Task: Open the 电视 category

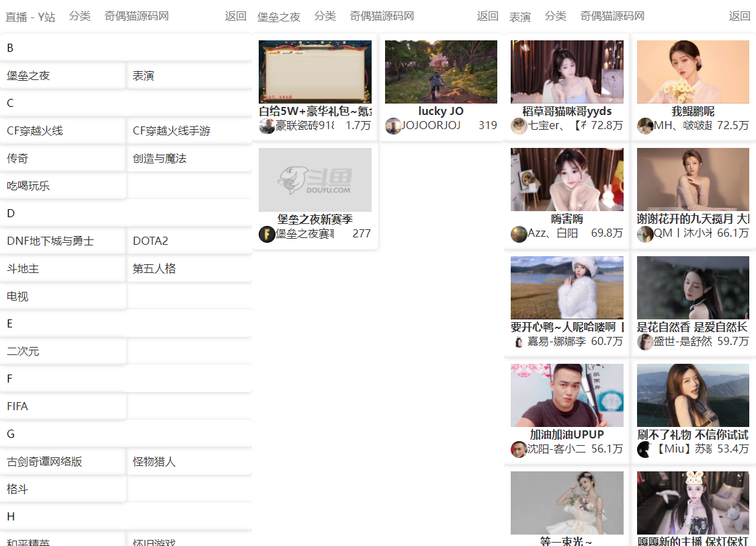Action: 63,296
